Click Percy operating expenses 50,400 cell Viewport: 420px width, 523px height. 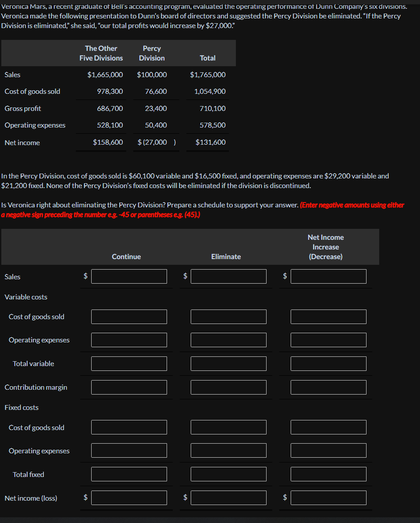[156, 125]
